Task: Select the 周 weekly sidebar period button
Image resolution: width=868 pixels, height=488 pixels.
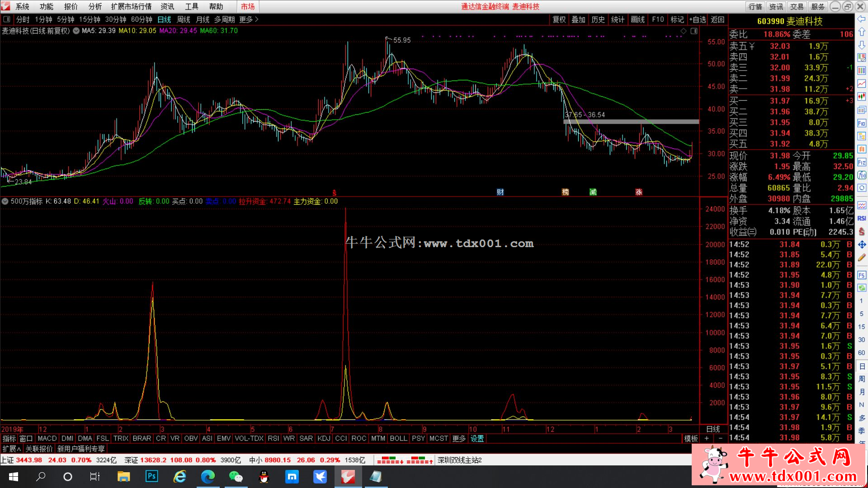Action: tap(862, 379)
